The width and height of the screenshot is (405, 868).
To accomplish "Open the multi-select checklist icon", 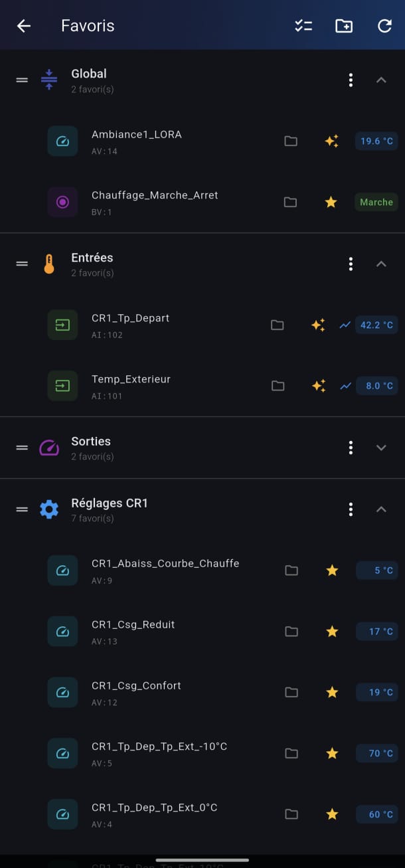I will click(303, 26).
